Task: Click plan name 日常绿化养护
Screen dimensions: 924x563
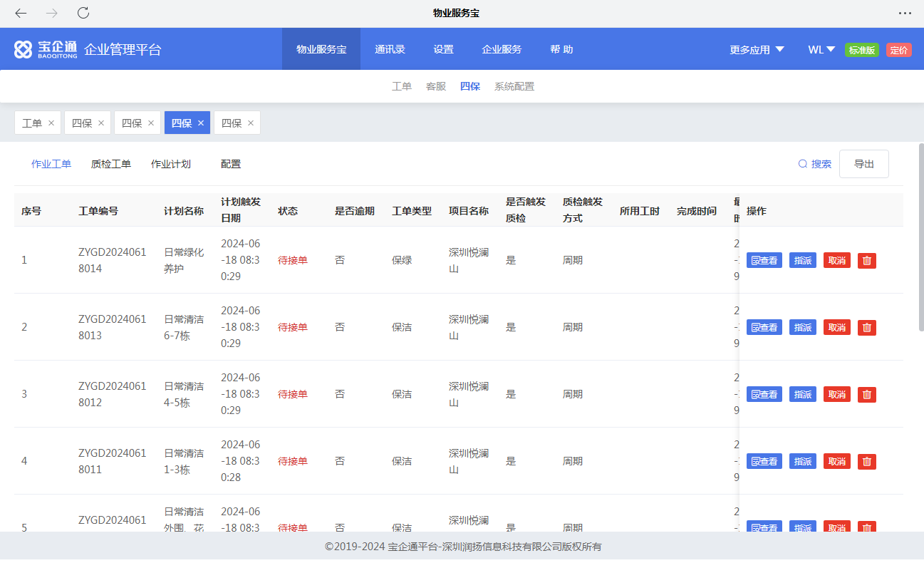Action: [184, 260]
